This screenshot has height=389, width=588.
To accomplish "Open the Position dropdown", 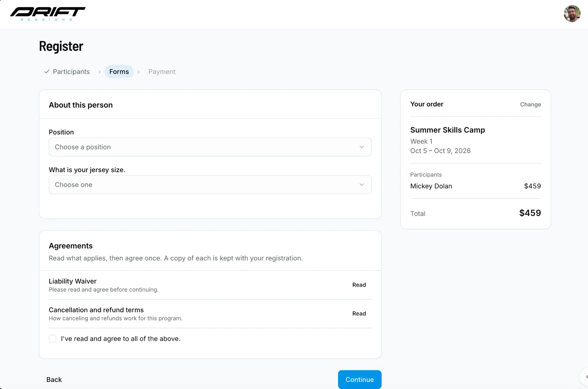I will click(x=210, y=147).
